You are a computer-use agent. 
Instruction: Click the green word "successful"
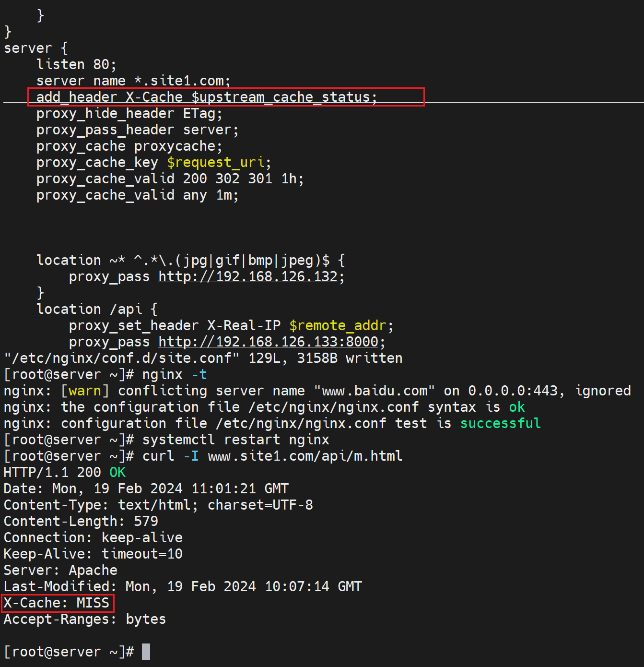click(500, 423)
